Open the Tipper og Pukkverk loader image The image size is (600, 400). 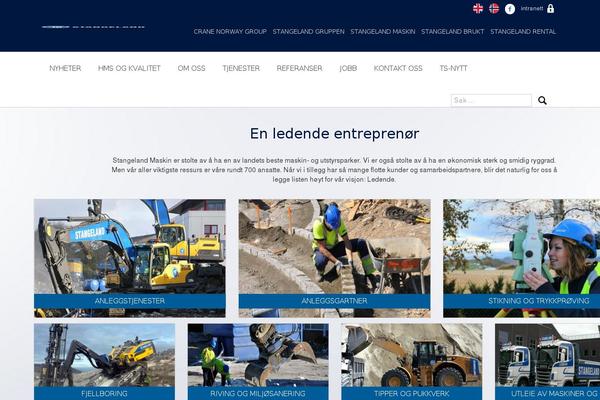pos(412,355)
